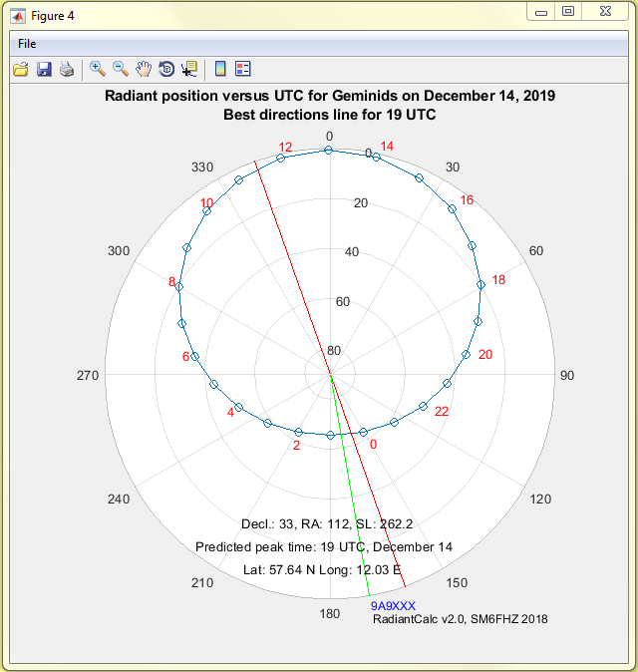Click the MATLAB figure icon in title bar

18,16
